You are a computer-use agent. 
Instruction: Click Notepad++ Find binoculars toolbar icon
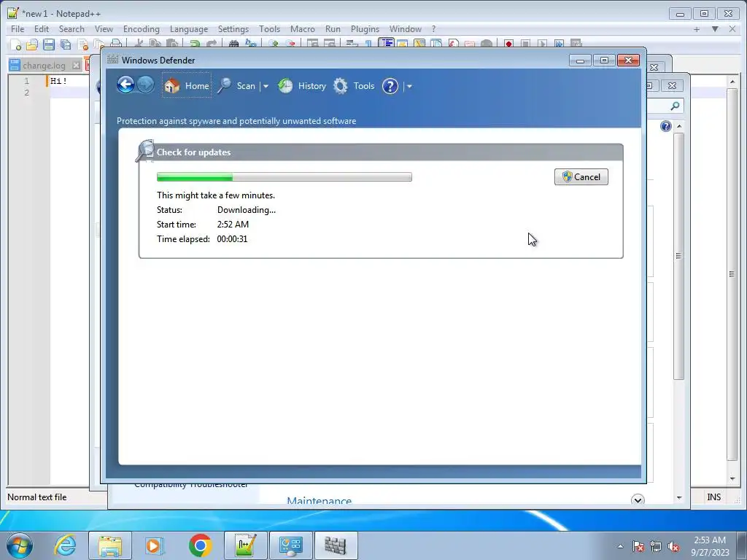pos(233,44)
